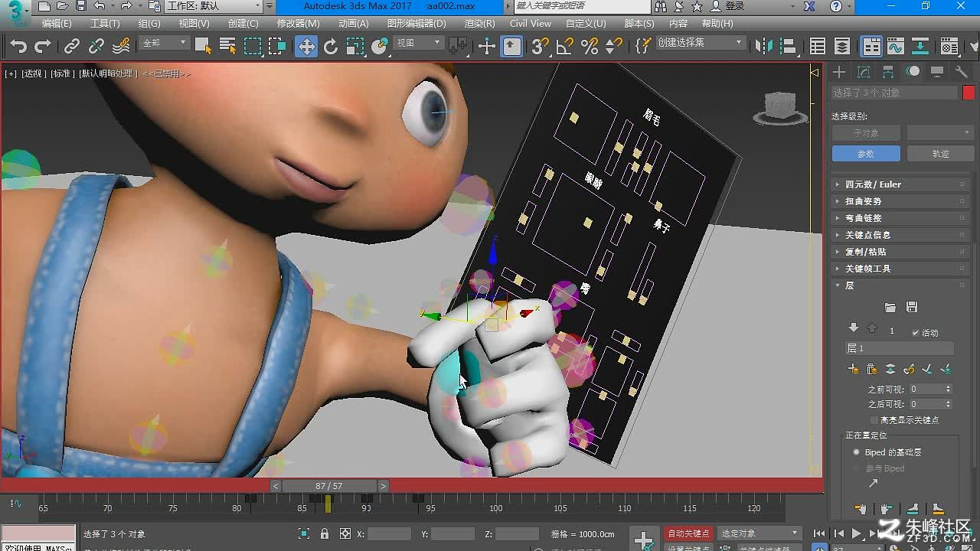Toggle Window/Crossing selection mode
Image resolution: width=980 pixels, height=551 pixels.
pos(277,47)
